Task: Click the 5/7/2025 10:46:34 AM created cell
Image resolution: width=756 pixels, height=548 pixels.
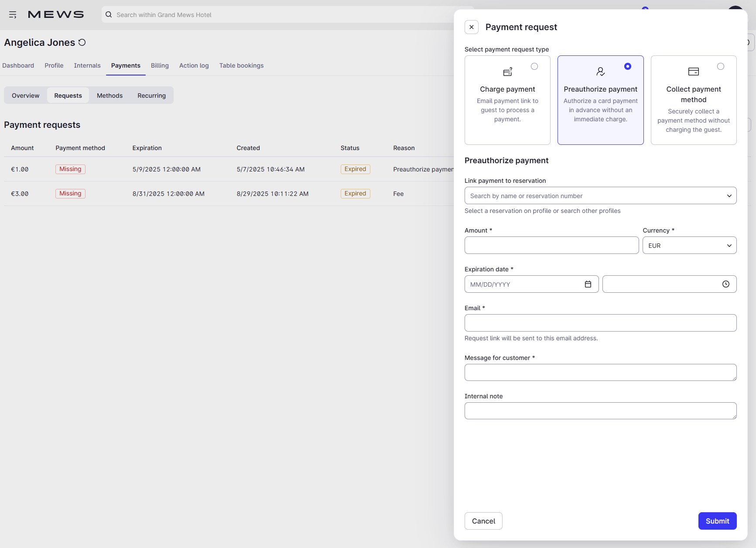Action: [270, 169]
